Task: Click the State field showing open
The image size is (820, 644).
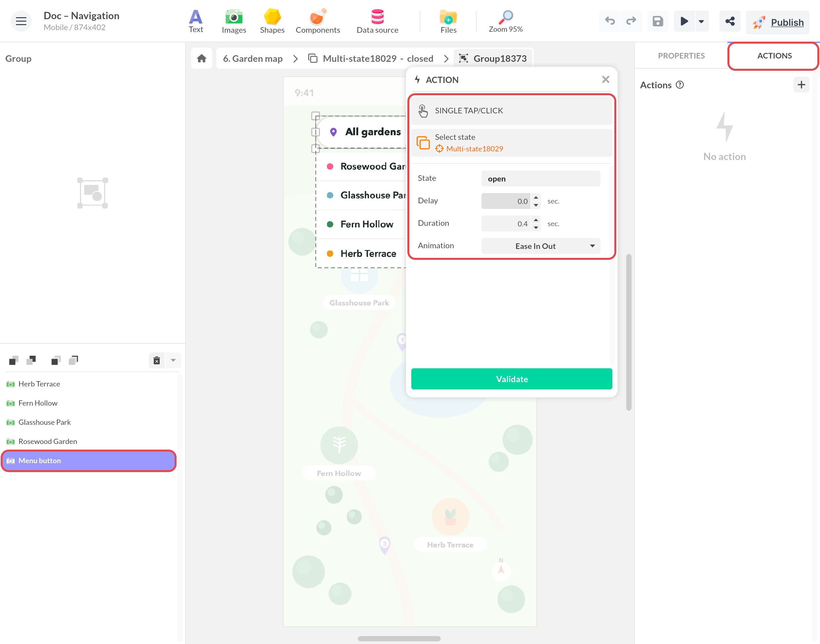Action: pos(541,179)
